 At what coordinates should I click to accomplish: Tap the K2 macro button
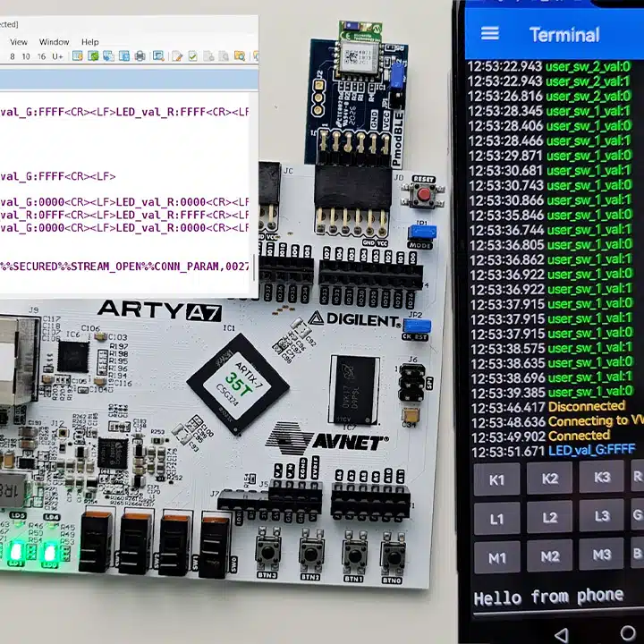click(549, 478)
